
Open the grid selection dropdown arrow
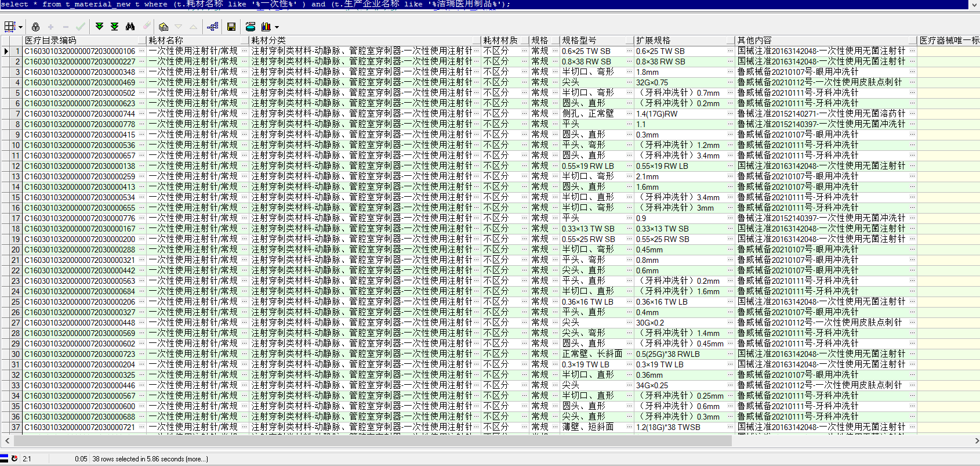coord(20,27)
